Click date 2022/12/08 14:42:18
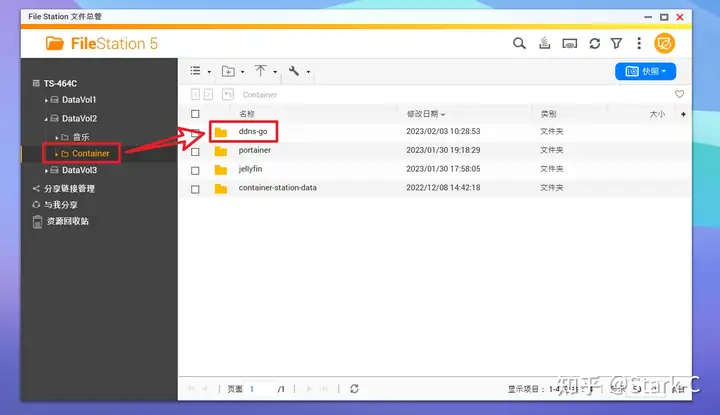This screenshot has width=720, height=415. [x=443, y=188]
